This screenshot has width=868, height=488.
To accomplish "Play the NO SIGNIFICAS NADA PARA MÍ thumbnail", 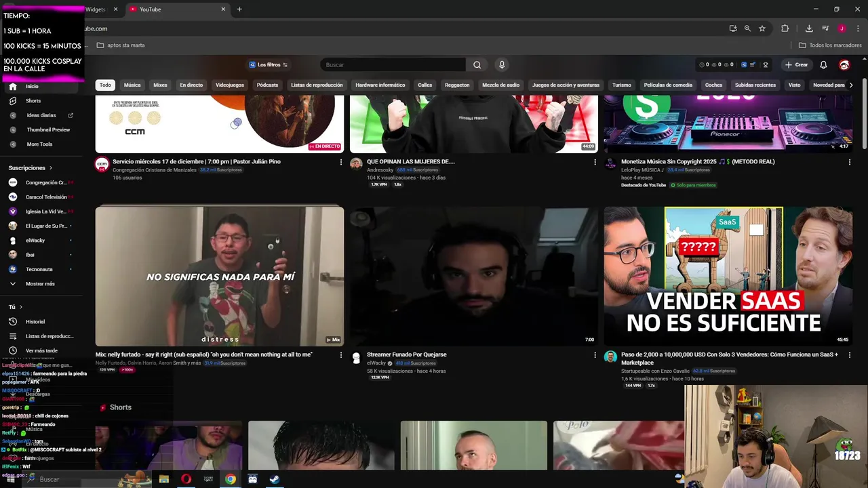I will pos(220,277).
